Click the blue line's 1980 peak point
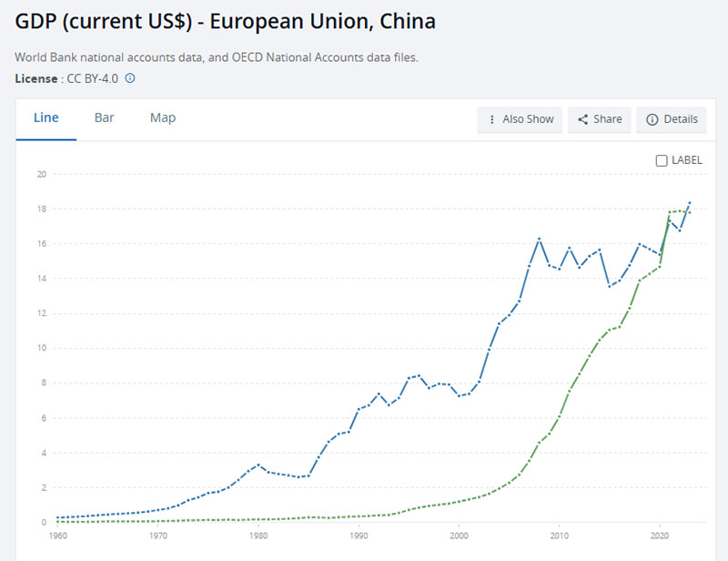The width and height of the screenshot is (728, 561). pyautogui.click(x=258, y=464)
